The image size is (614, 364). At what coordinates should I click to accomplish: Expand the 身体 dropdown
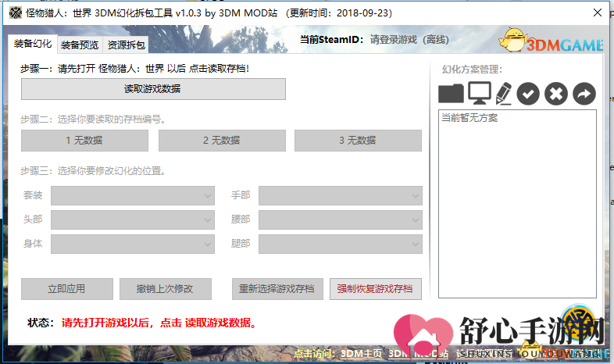tap(133, 244)
